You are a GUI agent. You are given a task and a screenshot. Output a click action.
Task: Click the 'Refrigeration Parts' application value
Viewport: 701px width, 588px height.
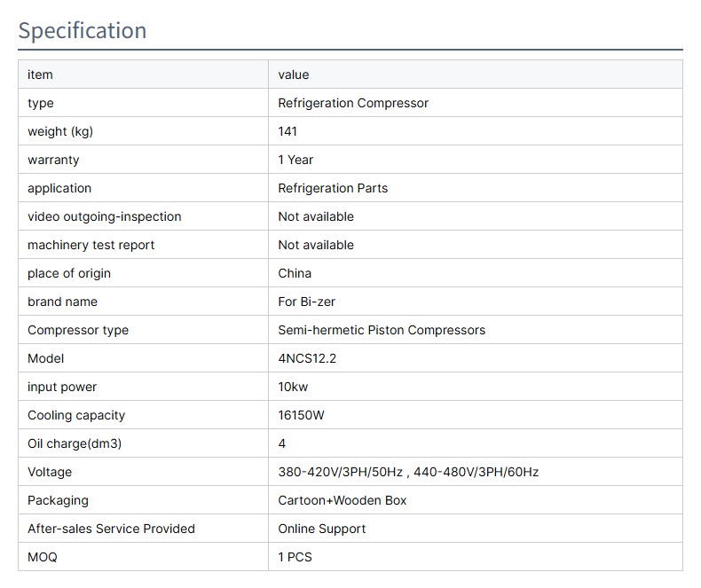[x=333, y=188]
